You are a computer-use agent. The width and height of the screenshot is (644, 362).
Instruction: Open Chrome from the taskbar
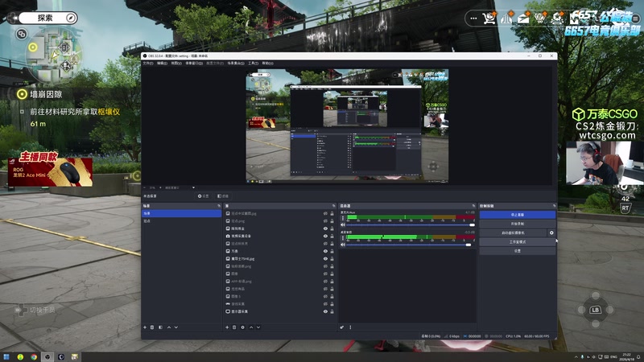34,356
